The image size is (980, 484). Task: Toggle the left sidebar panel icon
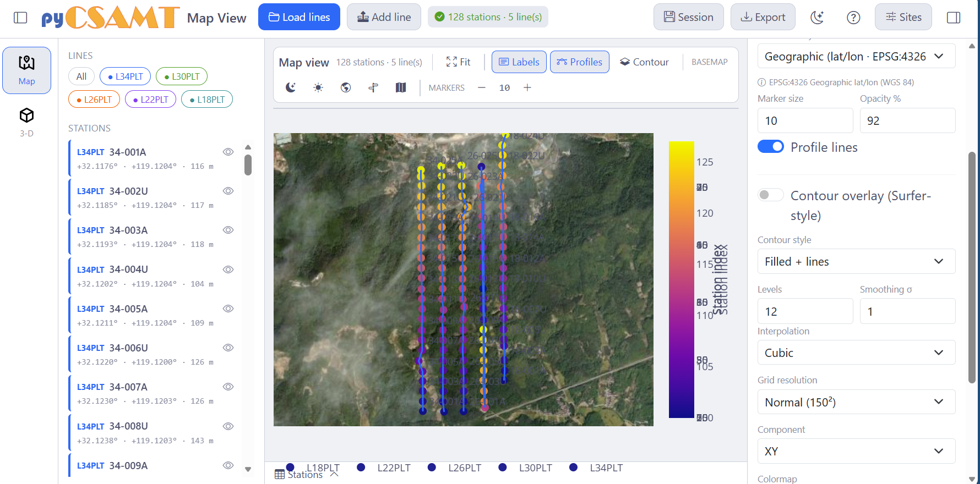click(x=20, y=18)
